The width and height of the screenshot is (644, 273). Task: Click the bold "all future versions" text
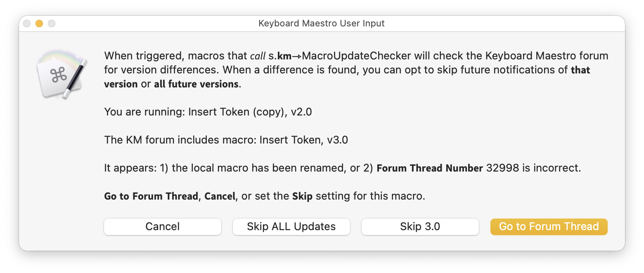[196, 84]
